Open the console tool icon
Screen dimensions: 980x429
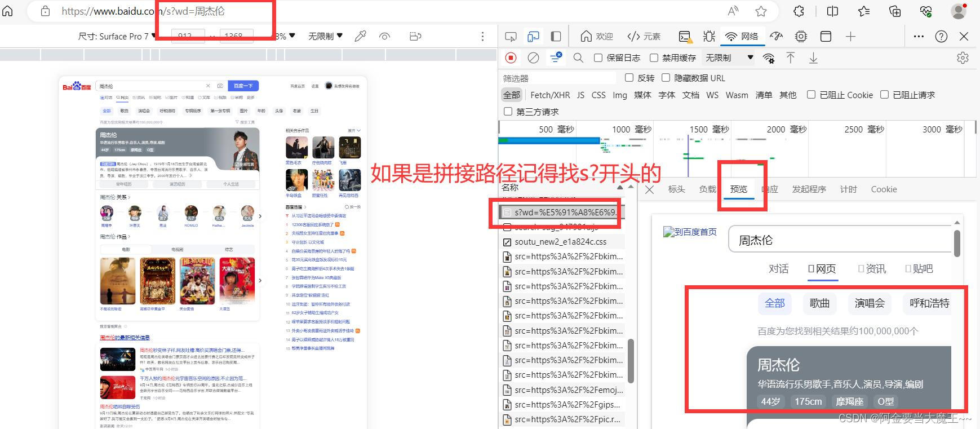pos(685,37)
